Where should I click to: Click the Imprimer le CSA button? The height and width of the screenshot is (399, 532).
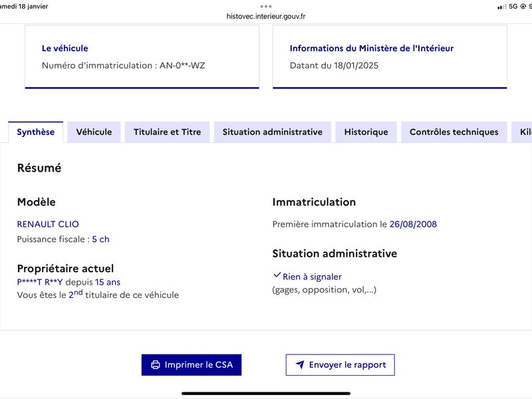192,364
